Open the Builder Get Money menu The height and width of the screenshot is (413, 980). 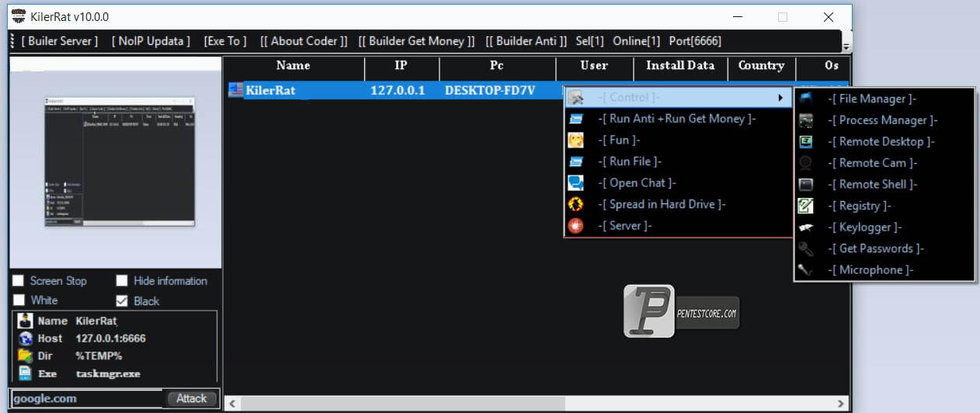(416, 41)
